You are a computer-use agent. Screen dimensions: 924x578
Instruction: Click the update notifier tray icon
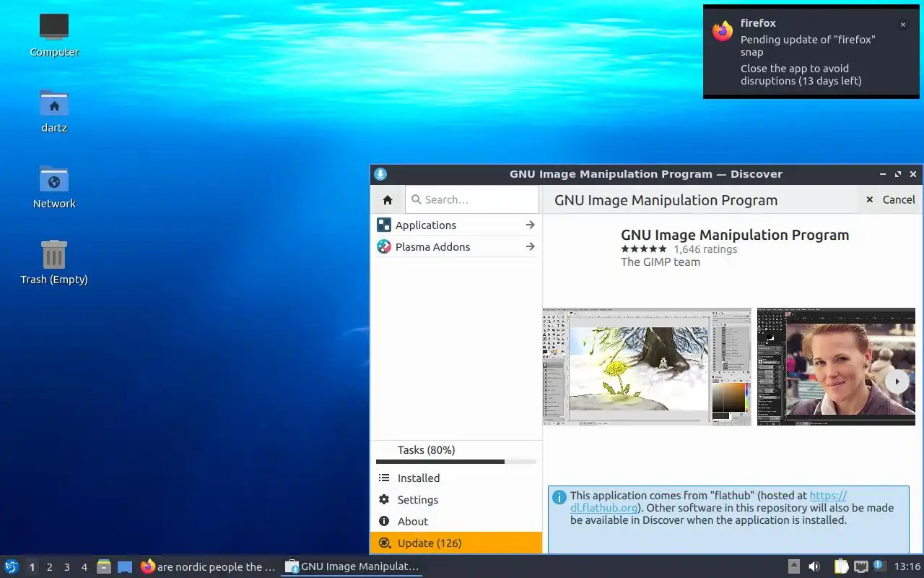879,566
